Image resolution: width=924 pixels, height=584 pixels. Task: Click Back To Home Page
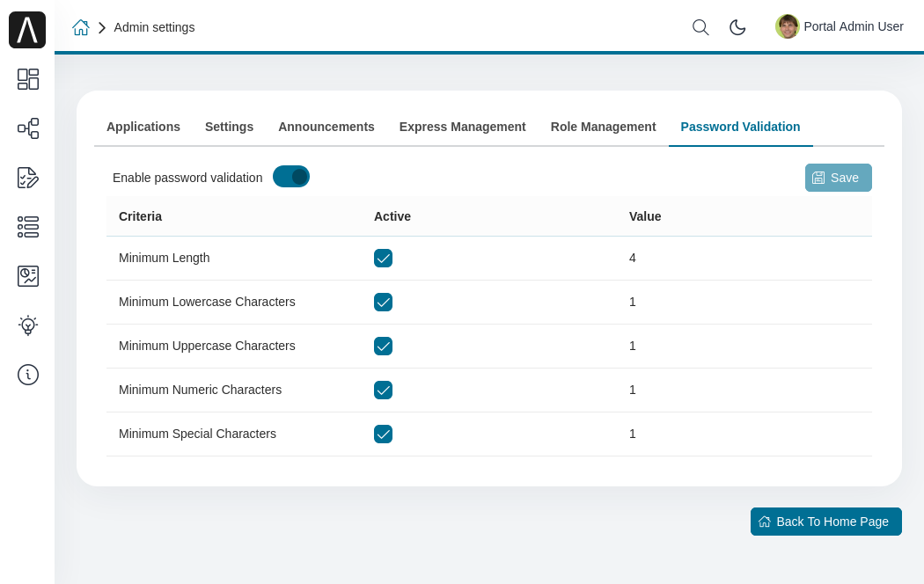825,521
